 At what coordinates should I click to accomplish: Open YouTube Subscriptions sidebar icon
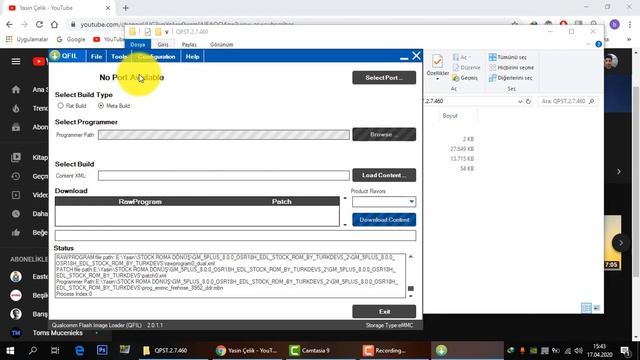[16, 127]
